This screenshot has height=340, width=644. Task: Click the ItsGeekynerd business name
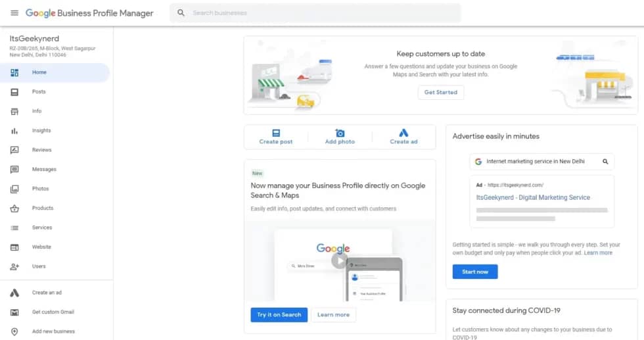[34, 39]
